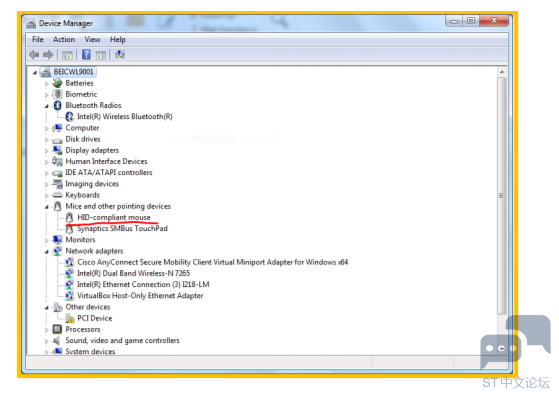
Task: Select the Bluetooth Radios icon
Action: point(57,106)
